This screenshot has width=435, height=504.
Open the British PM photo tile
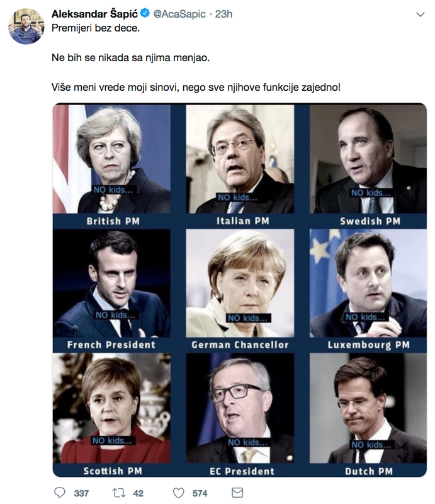tap(112, 166)
